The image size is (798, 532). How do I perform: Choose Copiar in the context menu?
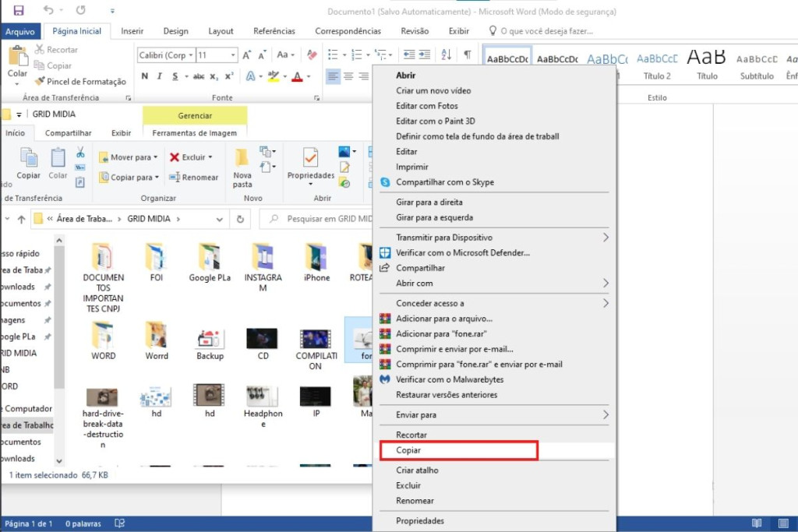click(457, 450)
